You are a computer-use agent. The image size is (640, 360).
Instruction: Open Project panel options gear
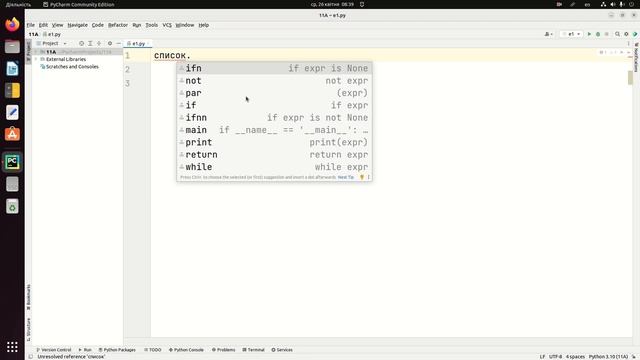110,43
